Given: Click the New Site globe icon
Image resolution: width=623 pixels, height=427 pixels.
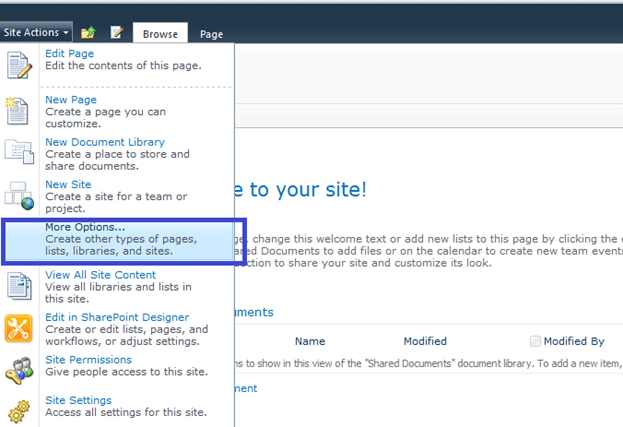Looking at the screenshot, I should click(x=19, y=196).
